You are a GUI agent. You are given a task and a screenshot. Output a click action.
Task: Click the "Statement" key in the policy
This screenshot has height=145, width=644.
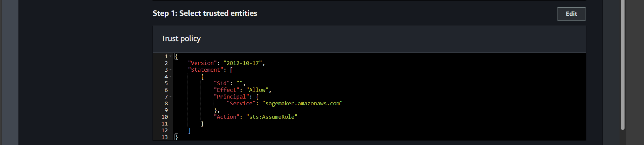pyautogui.click(x=205, y=70)
